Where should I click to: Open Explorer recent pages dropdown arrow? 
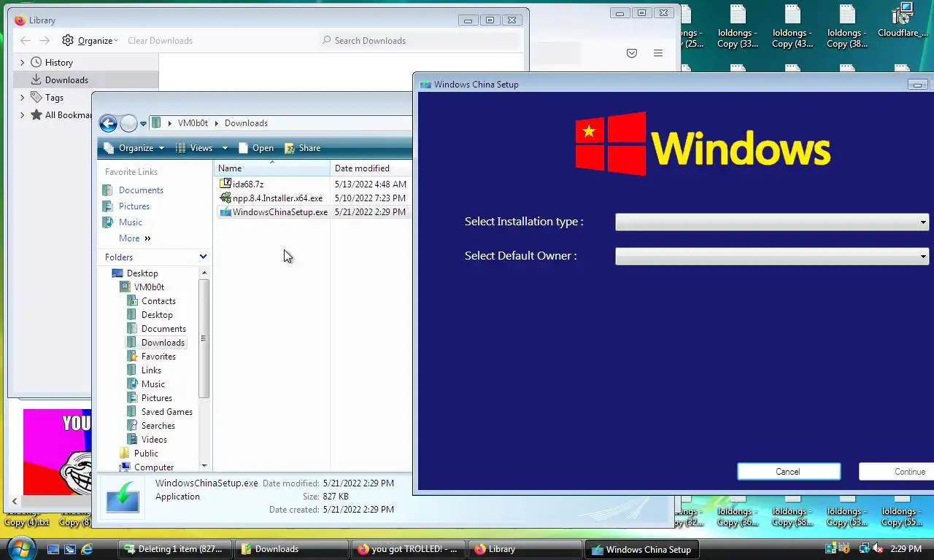[x=144, y=124]
